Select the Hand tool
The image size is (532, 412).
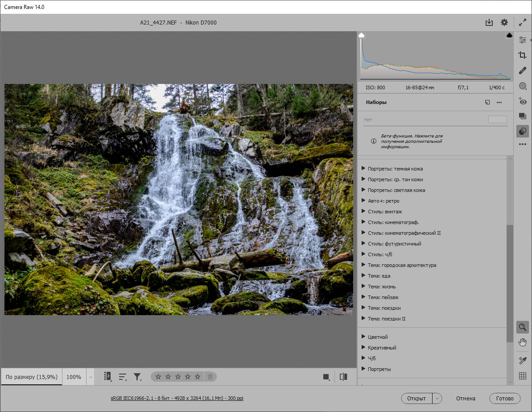522,342
